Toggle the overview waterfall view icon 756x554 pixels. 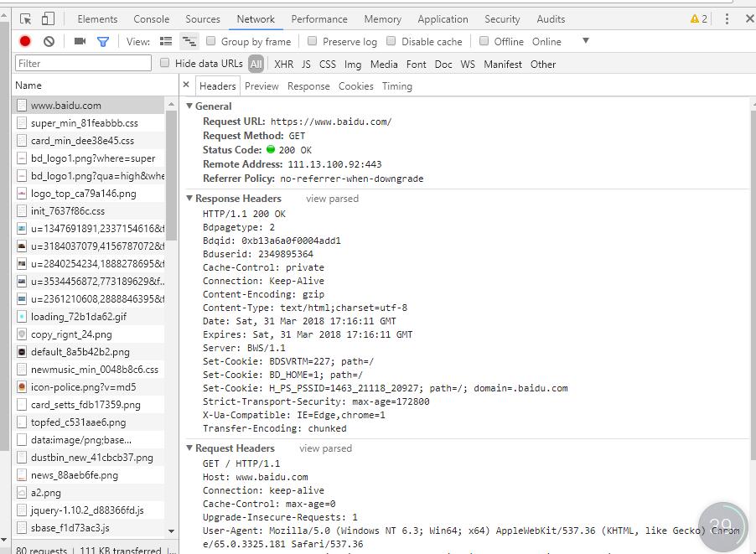click(x=189, y=41)
